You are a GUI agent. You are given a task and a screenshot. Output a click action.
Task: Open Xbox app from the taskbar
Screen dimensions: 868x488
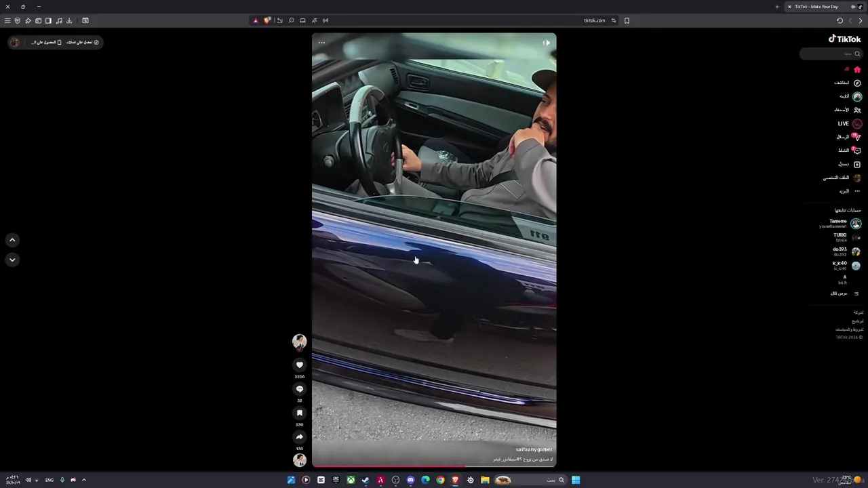coord(351,480)
